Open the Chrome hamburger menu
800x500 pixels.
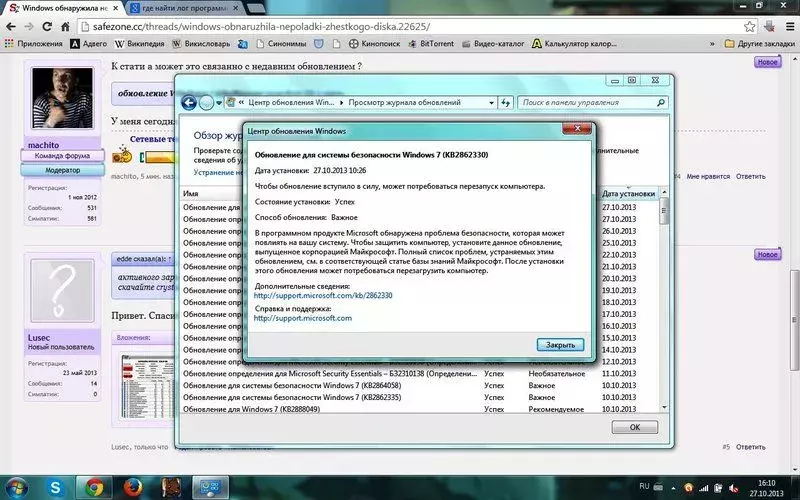[790, 27]
